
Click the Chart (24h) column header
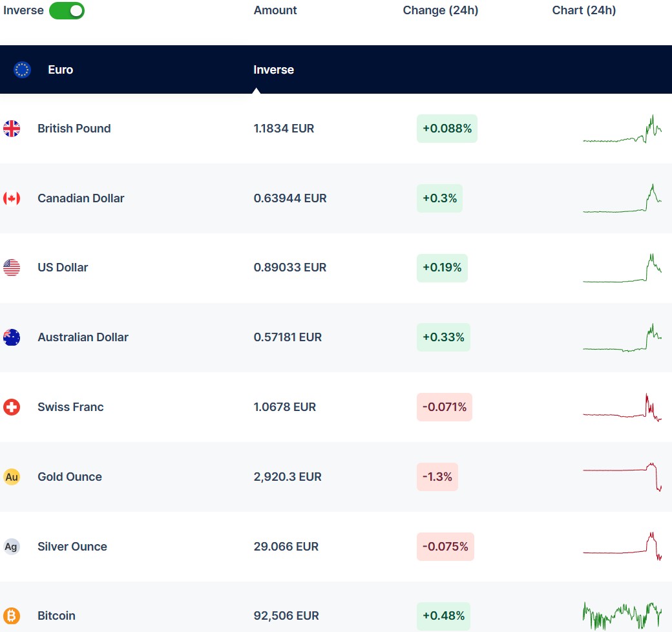point(583,10)
